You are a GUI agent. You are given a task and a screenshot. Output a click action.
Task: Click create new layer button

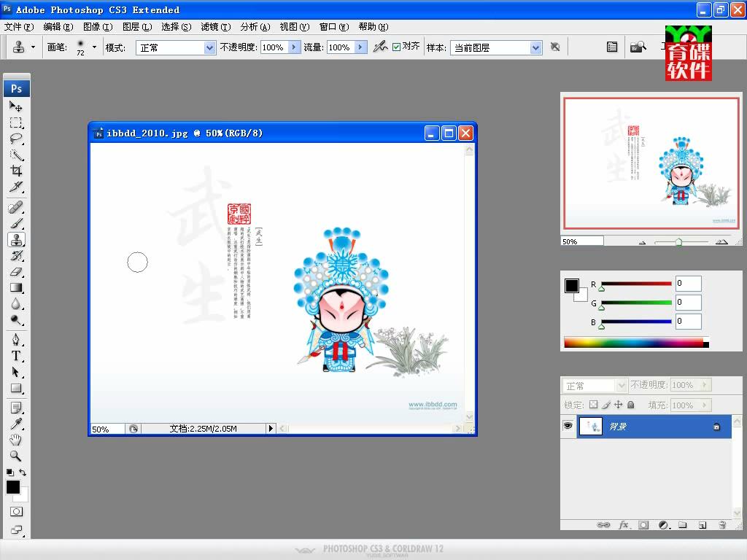tap(703, 525)
